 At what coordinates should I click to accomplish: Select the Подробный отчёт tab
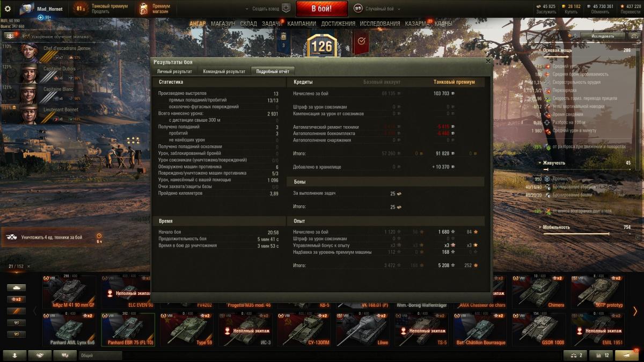(x=273, y=71)
